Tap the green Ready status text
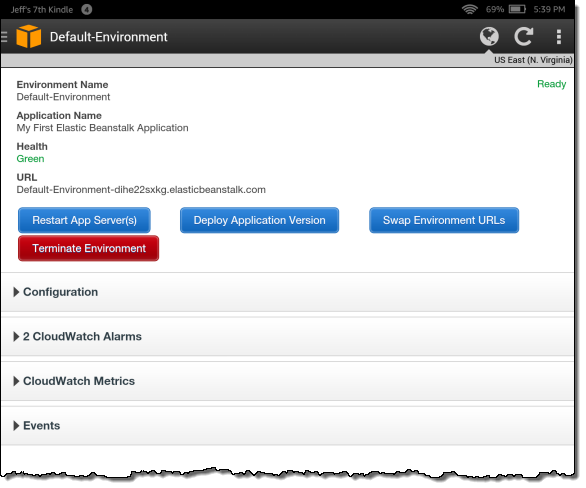This screenshot has width=586, height=488. tap(551, 84)
